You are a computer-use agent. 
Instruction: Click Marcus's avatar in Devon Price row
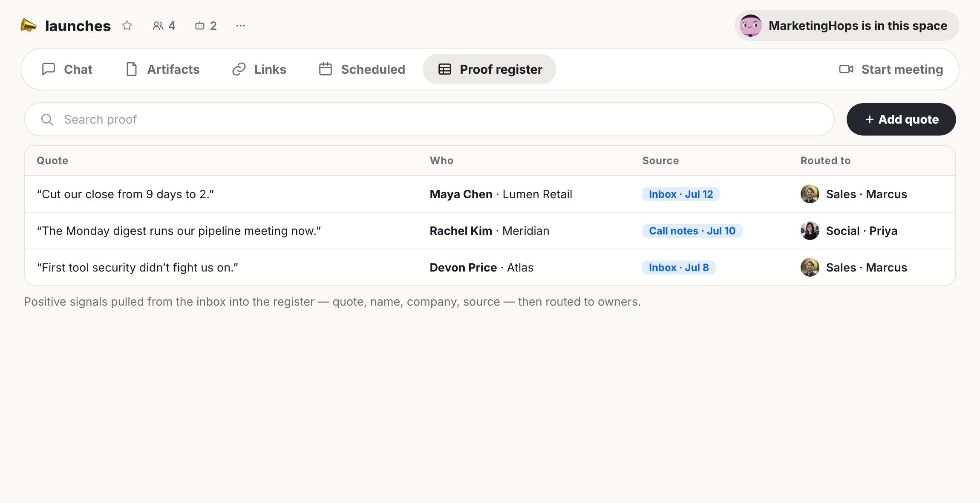click(x=810, y=267)
